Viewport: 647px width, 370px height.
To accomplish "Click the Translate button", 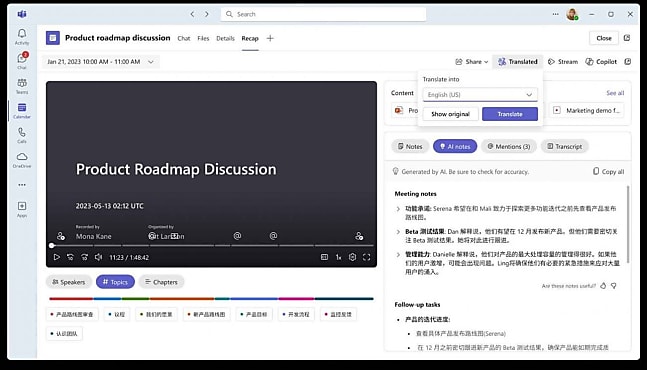I will pyautogui.click(x=510, y=114).
